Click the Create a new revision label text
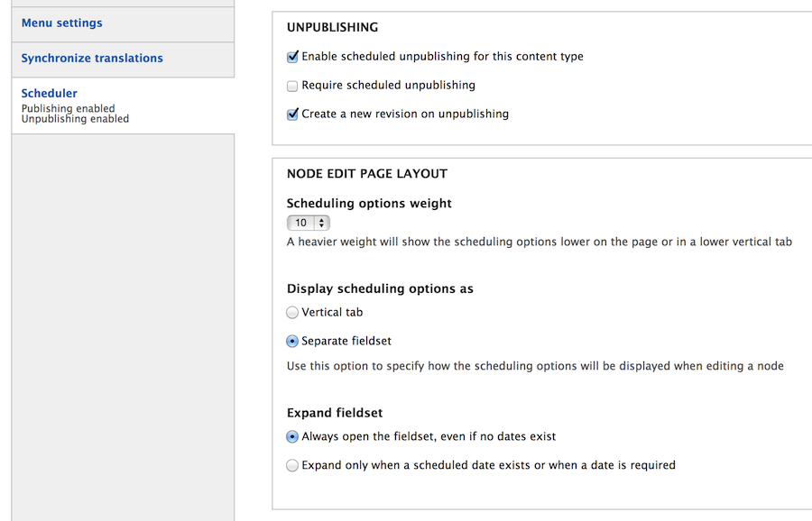 (405, 114)
